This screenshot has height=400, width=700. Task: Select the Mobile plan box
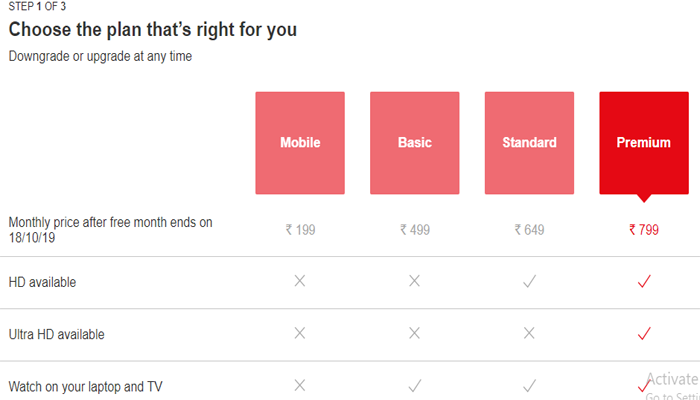[x=300, y=143]
